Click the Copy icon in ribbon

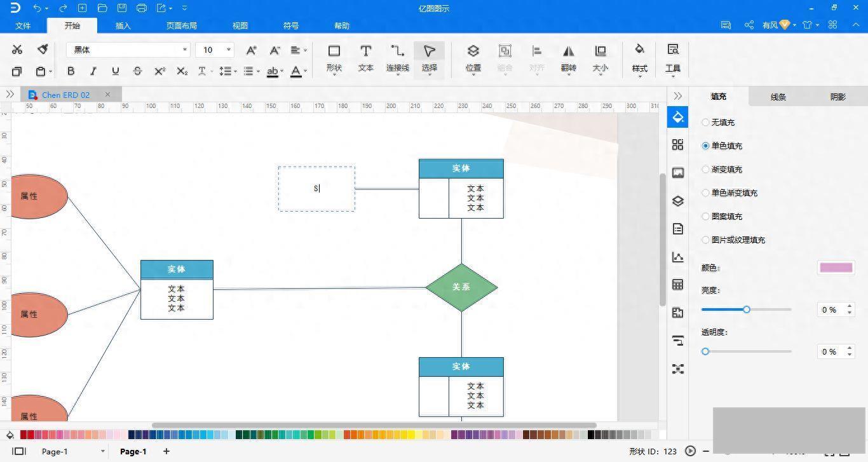click(x=17, y=71)
